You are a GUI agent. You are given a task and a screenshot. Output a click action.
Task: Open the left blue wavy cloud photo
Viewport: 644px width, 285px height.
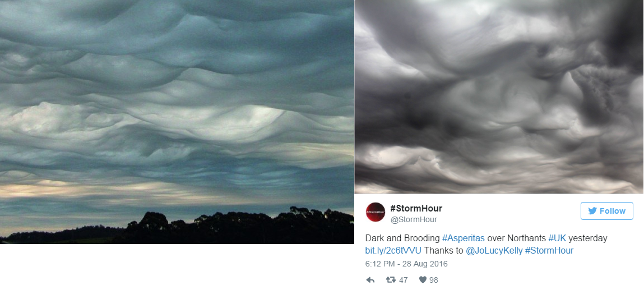pos(177,122)
